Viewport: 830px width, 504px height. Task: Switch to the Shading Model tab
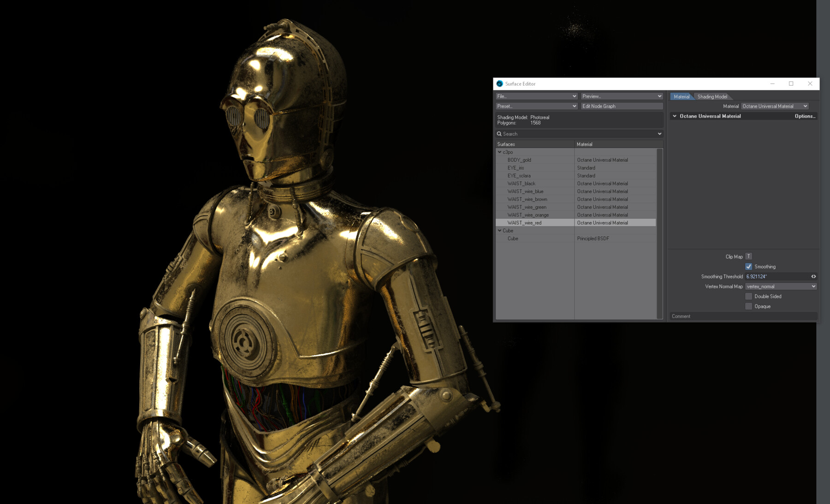click(x=712, y=96)
